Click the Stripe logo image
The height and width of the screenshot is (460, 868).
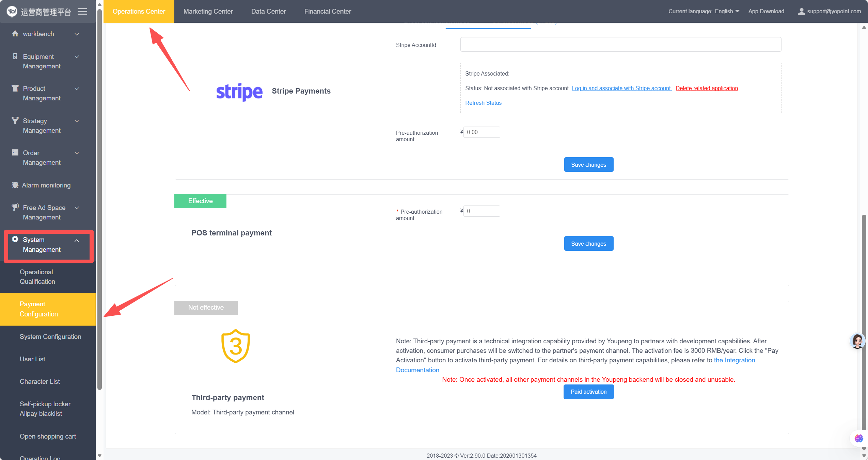[239, 92]
